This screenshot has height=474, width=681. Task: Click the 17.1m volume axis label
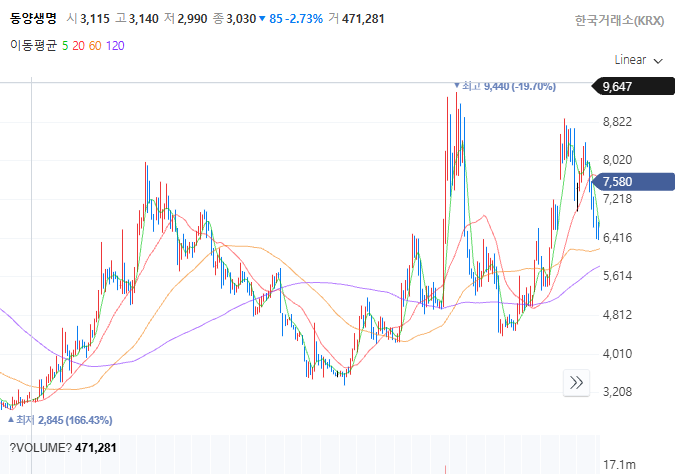619,464
